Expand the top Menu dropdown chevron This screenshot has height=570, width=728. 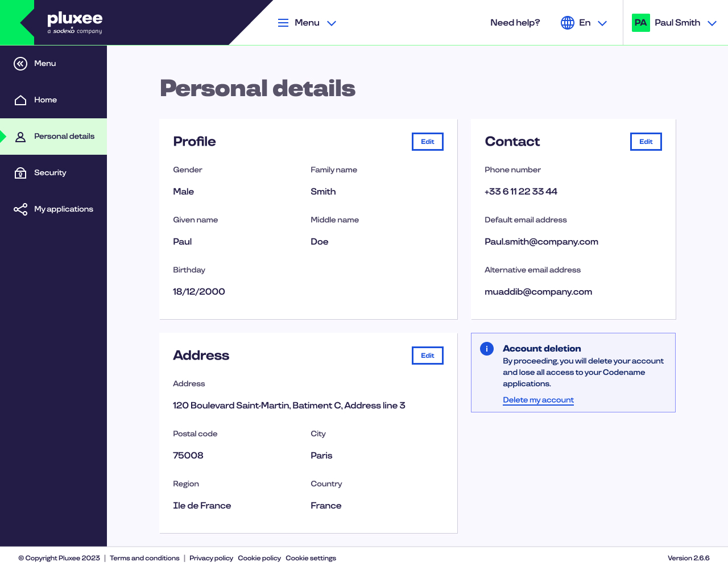tap(332, 23)
